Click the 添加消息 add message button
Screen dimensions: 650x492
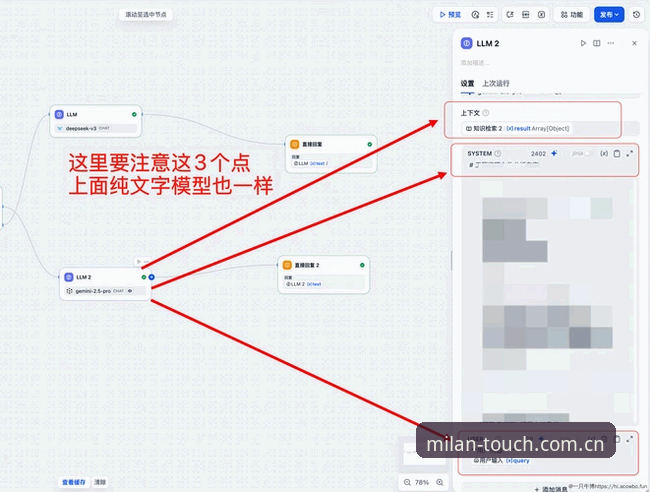pos(552,489)
